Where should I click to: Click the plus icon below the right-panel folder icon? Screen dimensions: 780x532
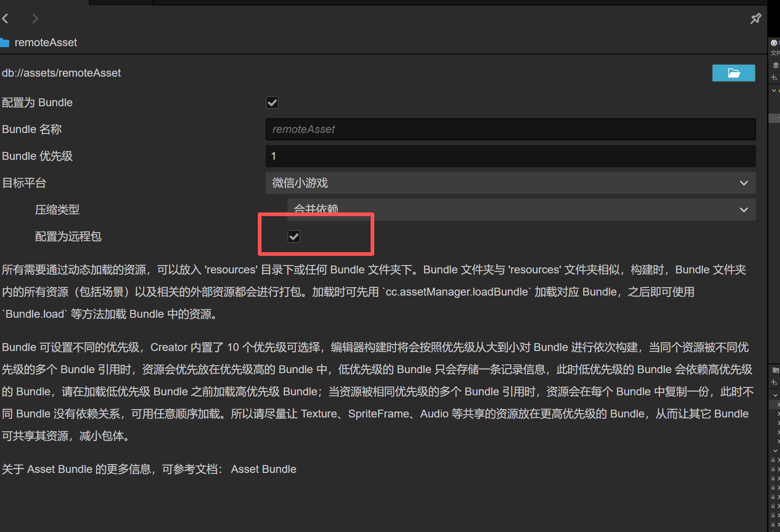click(774, 382)
